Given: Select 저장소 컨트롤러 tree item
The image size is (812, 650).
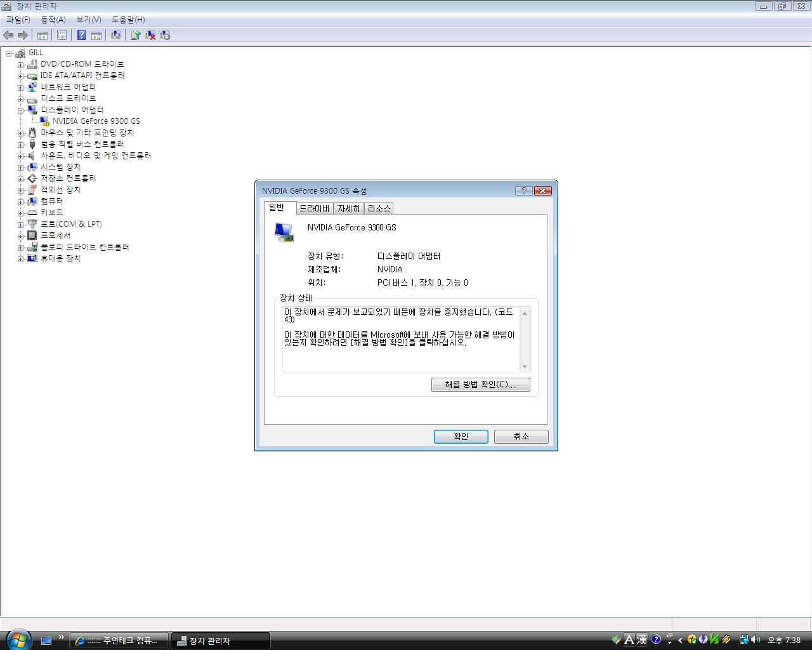Looking at the screenshot, I should [x=69, y=178].
